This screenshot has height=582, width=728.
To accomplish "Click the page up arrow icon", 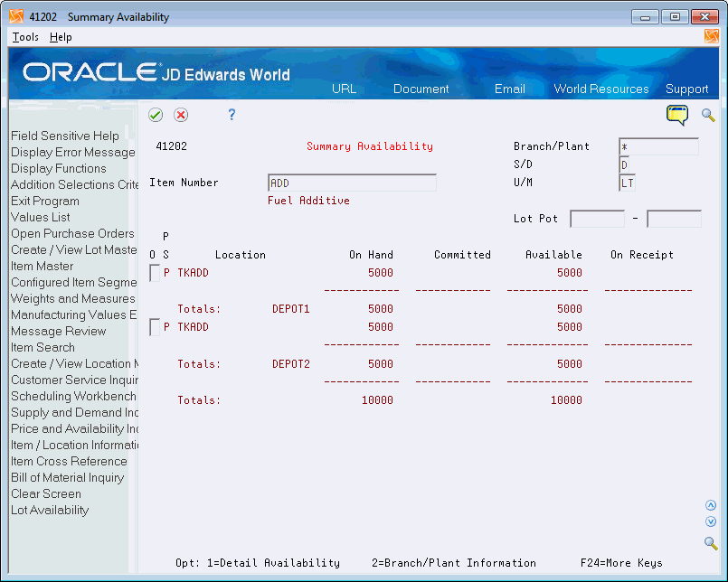I will 710,505.
